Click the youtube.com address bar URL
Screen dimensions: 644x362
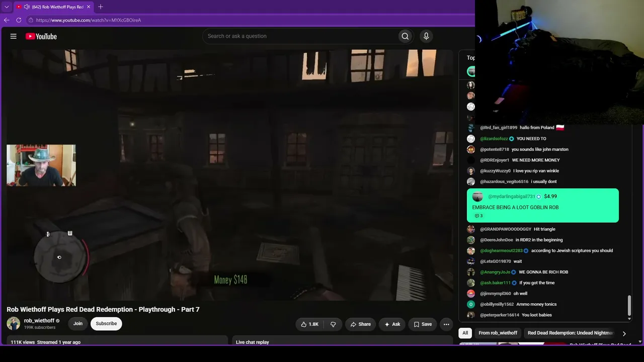tap(89, 20)
